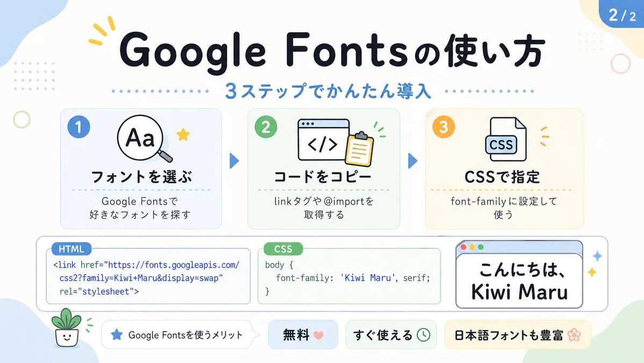
Task: Click the rel="stylesheet" code line
Action: click(x=99, y=291)
